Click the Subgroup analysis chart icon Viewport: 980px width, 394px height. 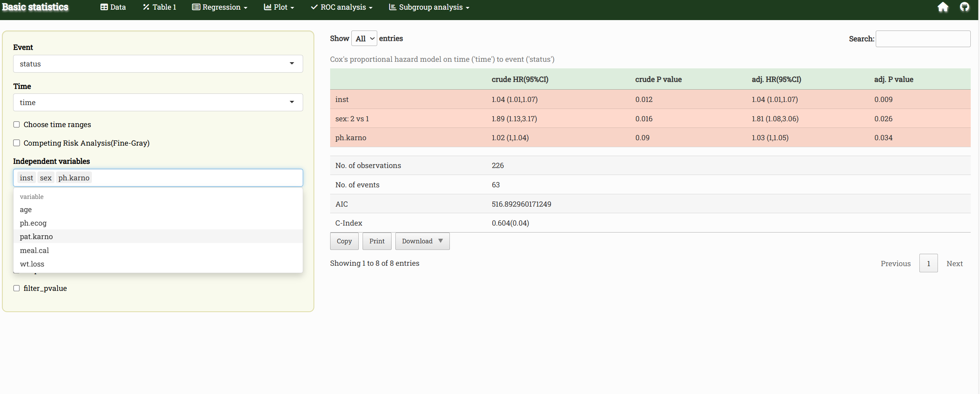click(x=392, y=7)
